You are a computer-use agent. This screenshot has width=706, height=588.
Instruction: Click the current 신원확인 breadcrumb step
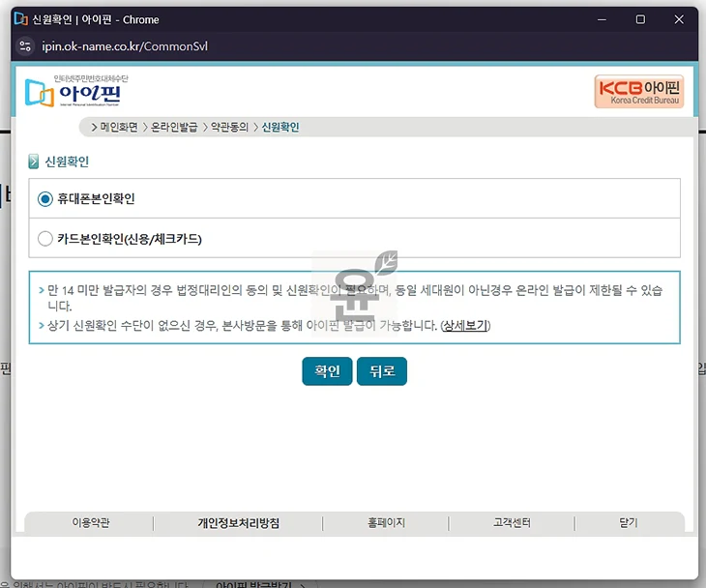[280, 127]
